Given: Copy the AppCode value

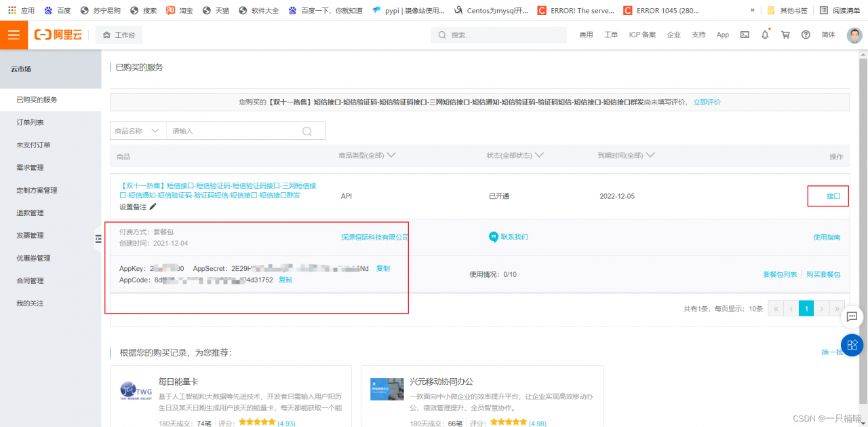Looking at the screenshot, I should click(x=285, y=280).
